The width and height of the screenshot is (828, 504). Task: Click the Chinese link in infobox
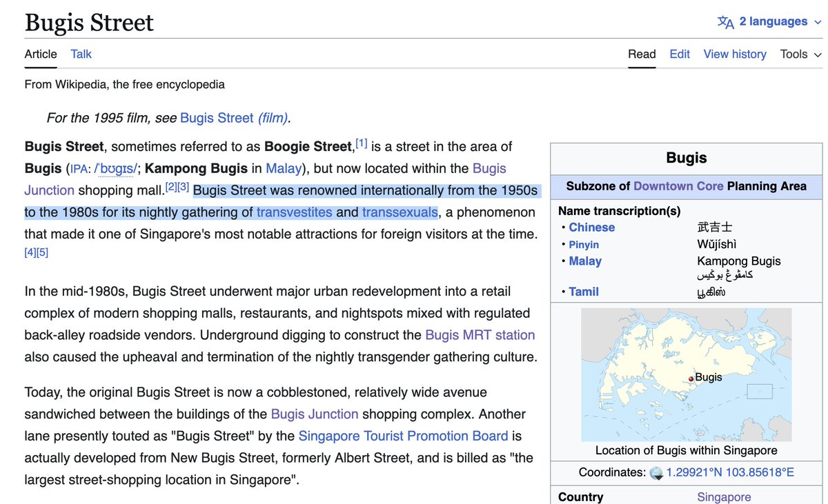pyautogui.click(x=592, y=228)
